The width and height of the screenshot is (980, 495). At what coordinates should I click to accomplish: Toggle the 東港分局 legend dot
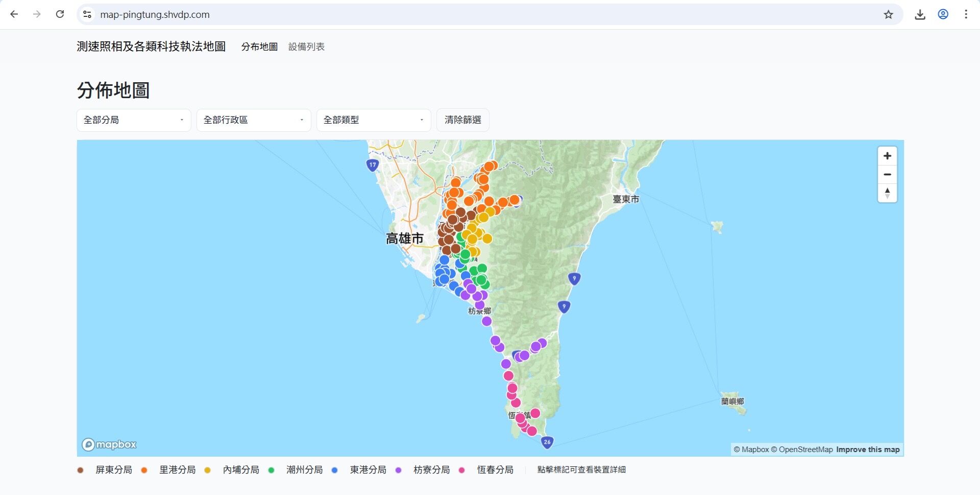(334, 469)
